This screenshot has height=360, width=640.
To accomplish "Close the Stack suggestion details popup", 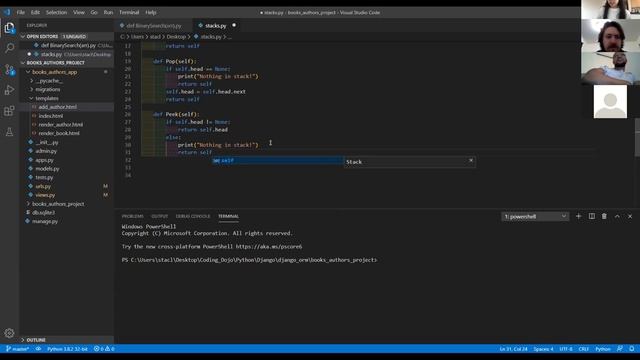I will pyautogui.click(x=471, y=160).
